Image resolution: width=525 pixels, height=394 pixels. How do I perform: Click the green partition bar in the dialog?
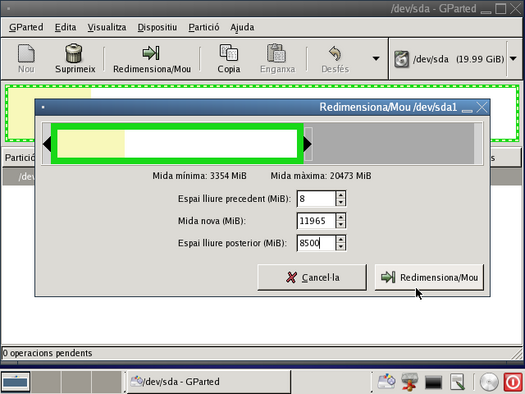[x=177, y=144]
